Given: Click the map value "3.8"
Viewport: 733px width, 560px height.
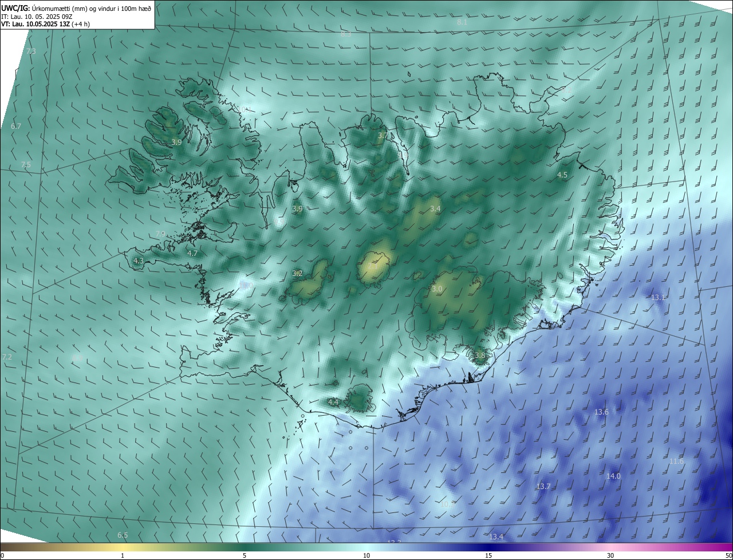Looking at the screenshot, I should [480, 356].
